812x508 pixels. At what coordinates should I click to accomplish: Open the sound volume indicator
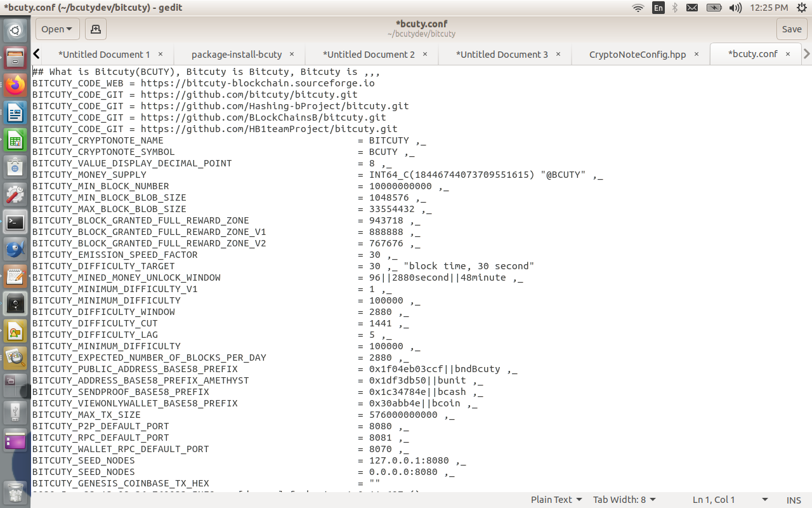735,8
